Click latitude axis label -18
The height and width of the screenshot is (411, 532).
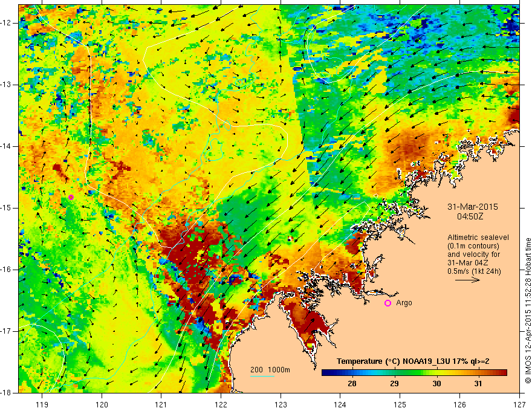point(7,393)
